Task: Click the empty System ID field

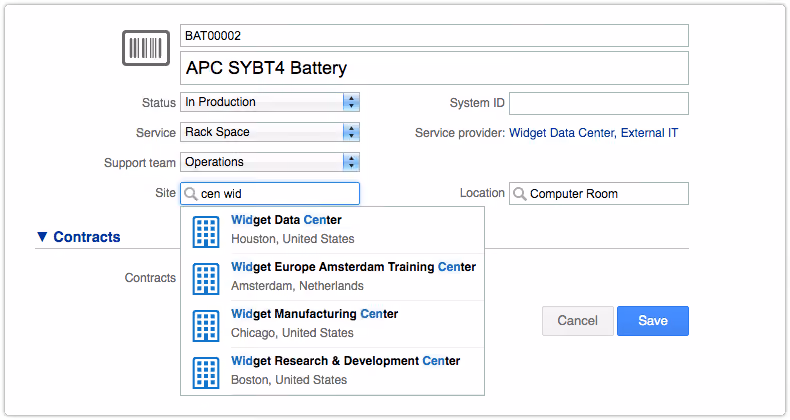Action: coord(599,103)
